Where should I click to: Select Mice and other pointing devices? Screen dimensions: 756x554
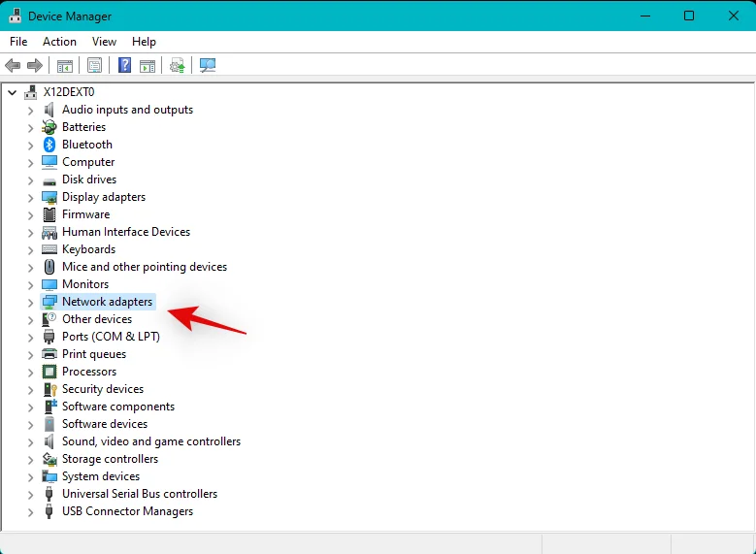tap(144, 267)
